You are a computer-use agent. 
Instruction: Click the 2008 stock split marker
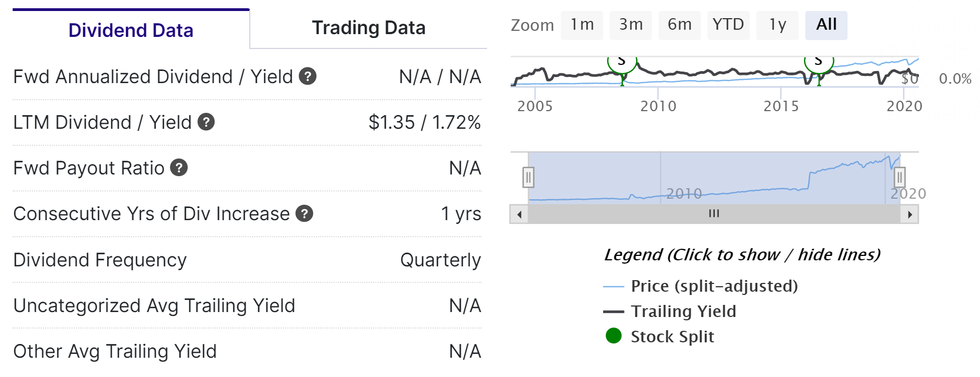point(622,62)
